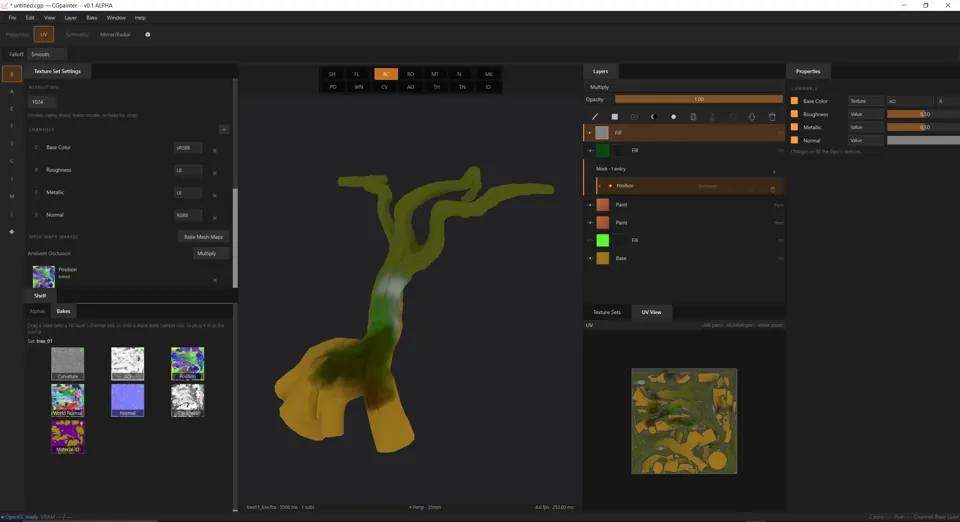The height and width of the screenshot is (522, 960).
Task: Delete the Position mask entry
Action: coord(773,189)
